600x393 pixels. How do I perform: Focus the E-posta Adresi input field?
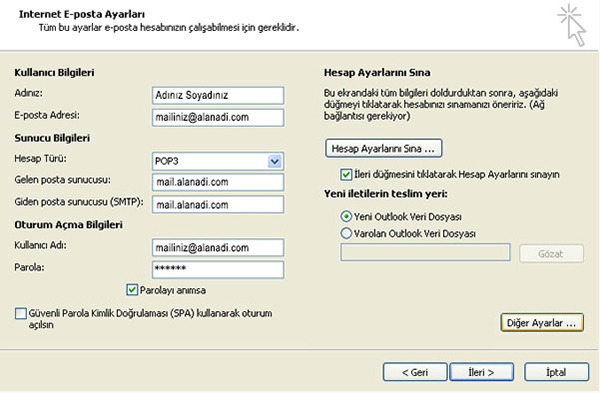pyautogui.click(x=218, y=117)
